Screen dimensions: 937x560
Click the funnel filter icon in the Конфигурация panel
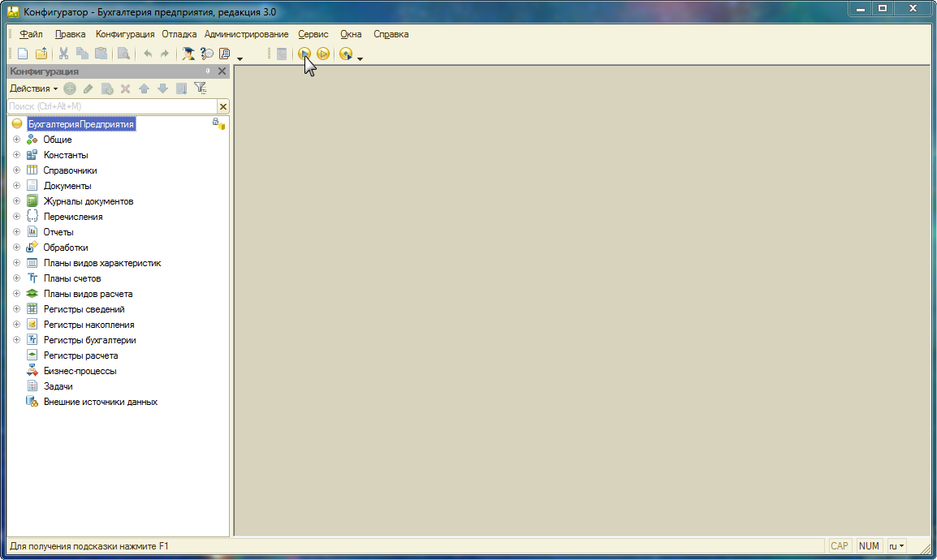(x=201, y=88)
